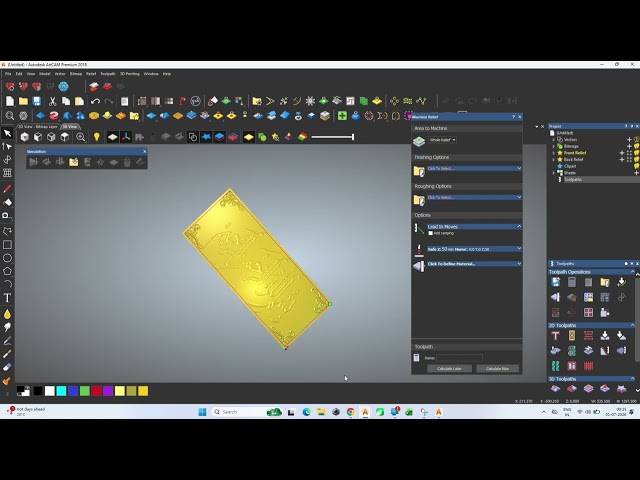Open the Relief menu
The image size is (640, 480).
click(x=91, y=74)
